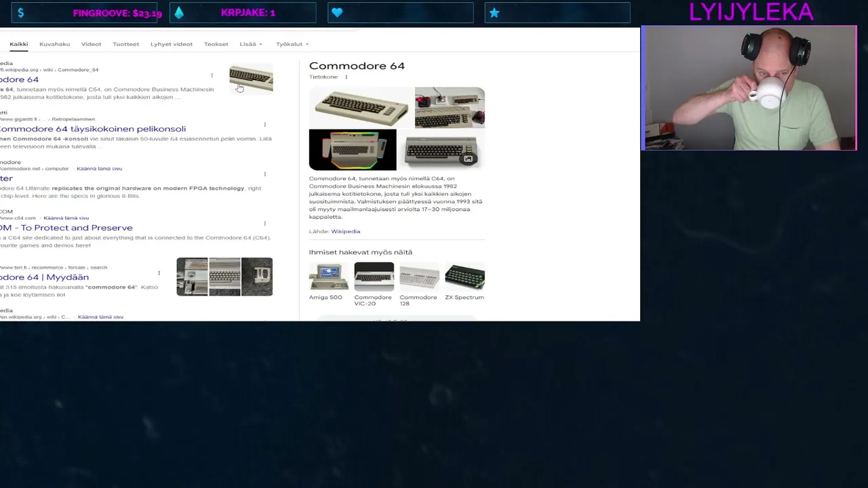
Task: Open the 'Myydään' result link
Action: coord(45,277)
